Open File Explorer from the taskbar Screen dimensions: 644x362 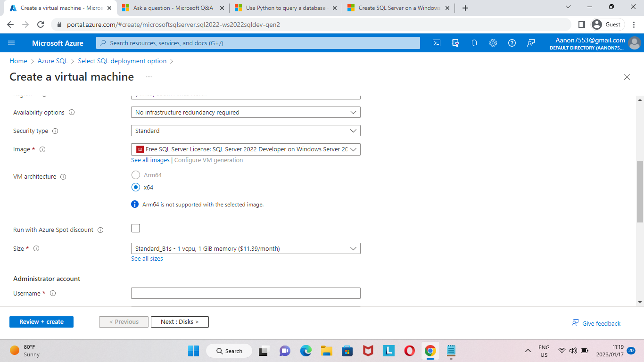327,351
